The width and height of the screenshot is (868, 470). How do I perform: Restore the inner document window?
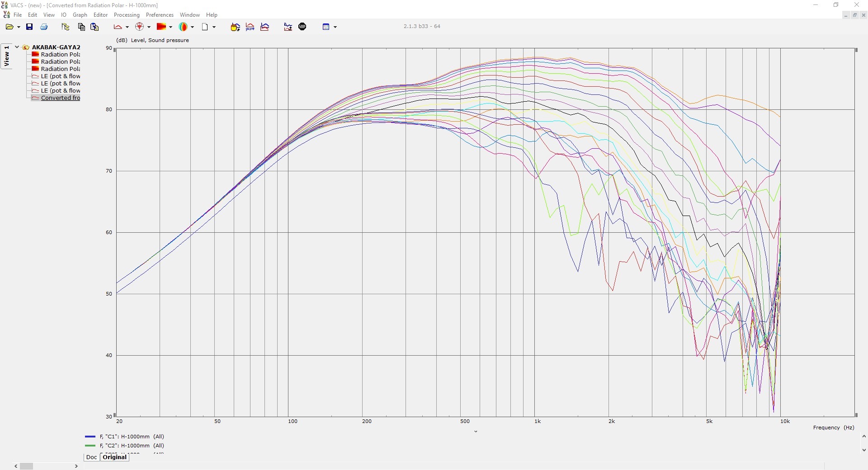855,15
